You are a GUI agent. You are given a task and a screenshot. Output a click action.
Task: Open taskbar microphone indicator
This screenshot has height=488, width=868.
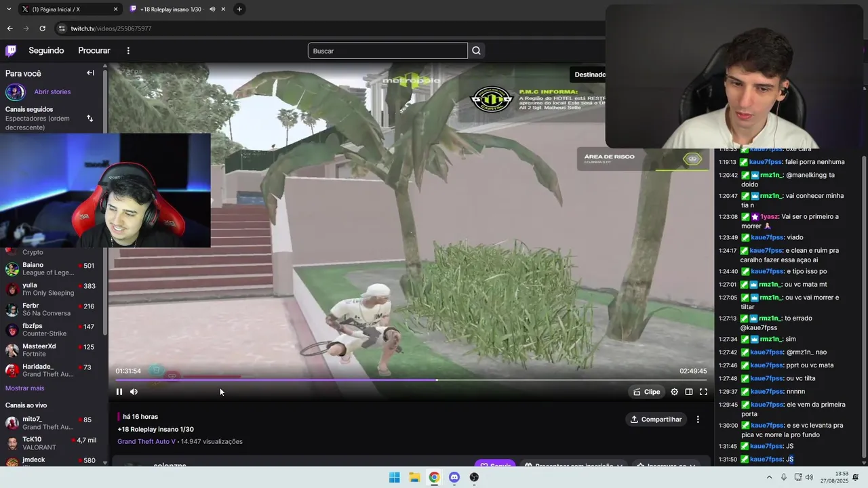click(x=784, y=477)
